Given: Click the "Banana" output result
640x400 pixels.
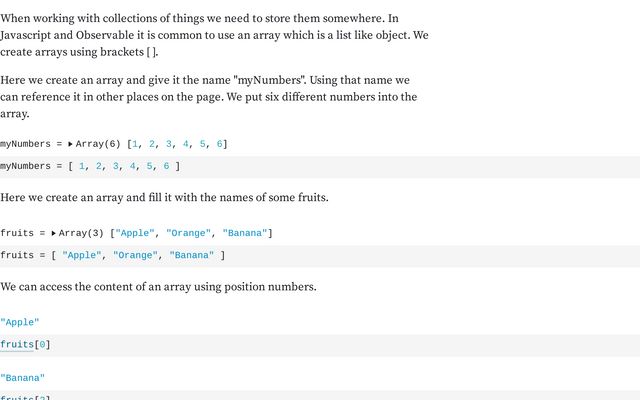Looking at the screenshot, I should (22, 378).
